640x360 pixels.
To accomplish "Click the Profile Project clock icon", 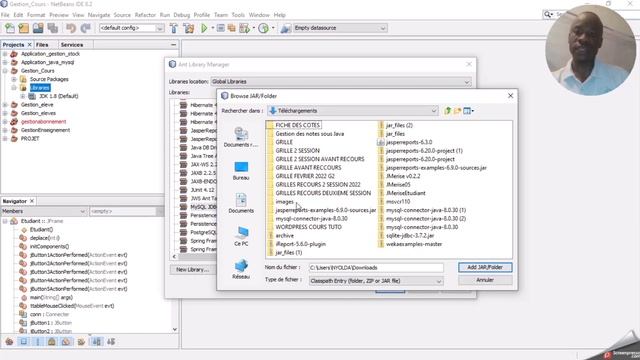I will click(x=264, y=28).
